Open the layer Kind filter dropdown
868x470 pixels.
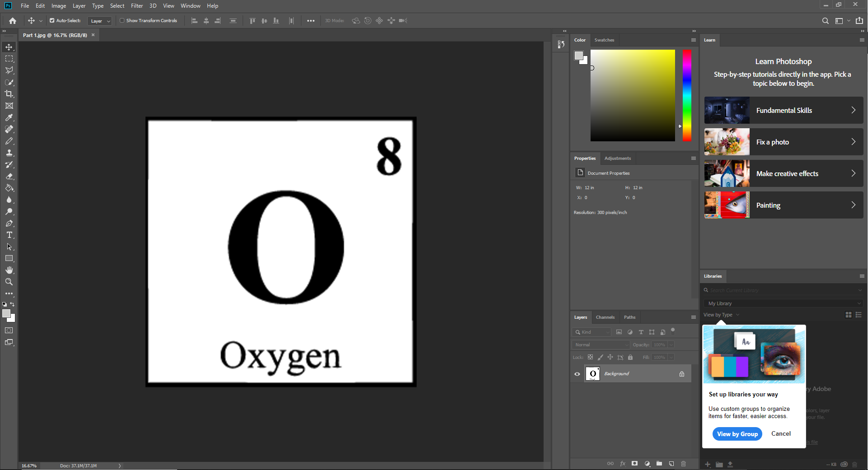click(592, 332)
